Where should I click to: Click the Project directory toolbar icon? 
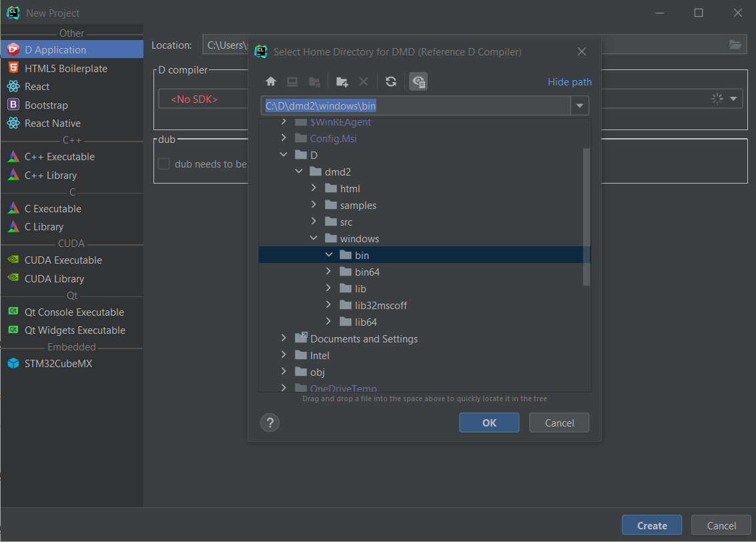[314, 81]
